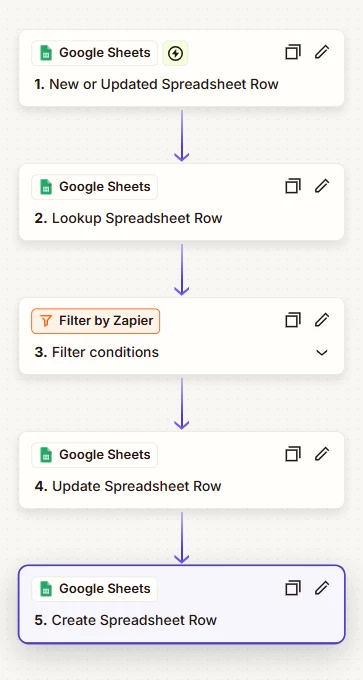Click the Google Sheets app chip on step 1
The height and width of the screenshot is (680, 363).
[95, 53]
